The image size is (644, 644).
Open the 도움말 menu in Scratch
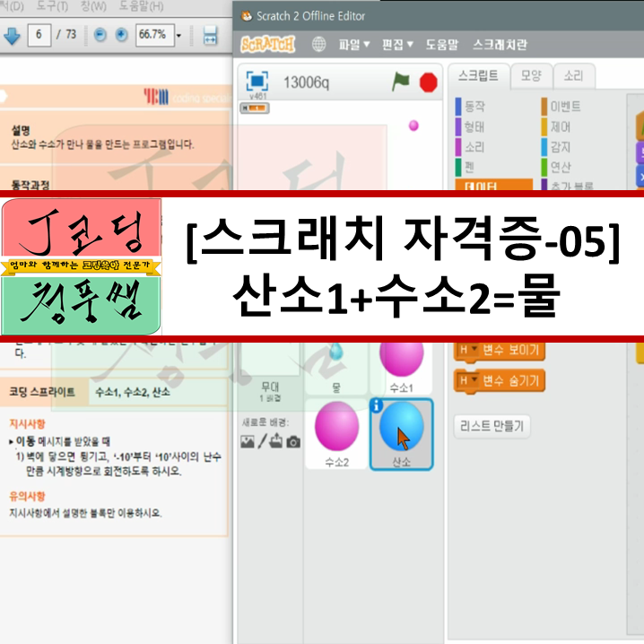442,44
